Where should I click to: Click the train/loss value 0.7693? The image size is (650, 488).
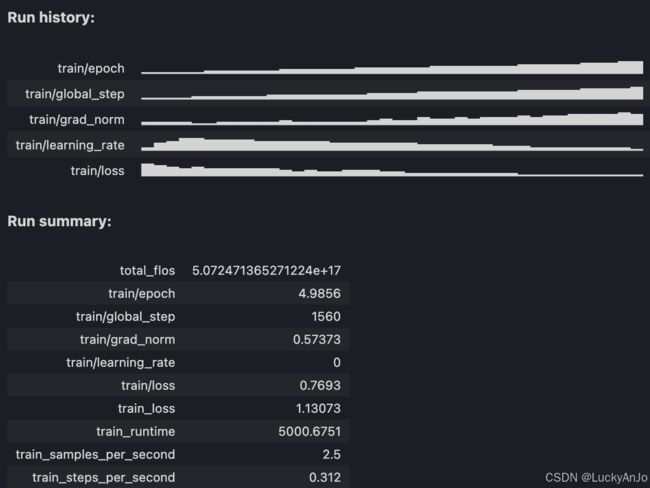320,386
